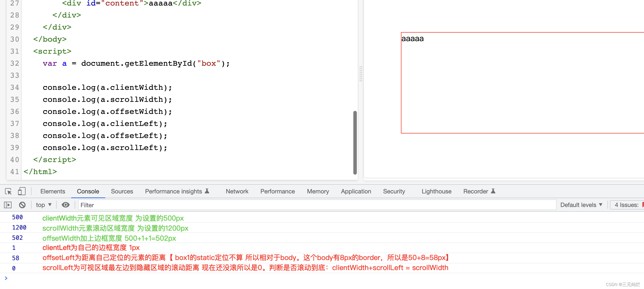This screenshot has height=289, width=644.
Task: Select the inspect element cursor tool
Action: point(8,191)
